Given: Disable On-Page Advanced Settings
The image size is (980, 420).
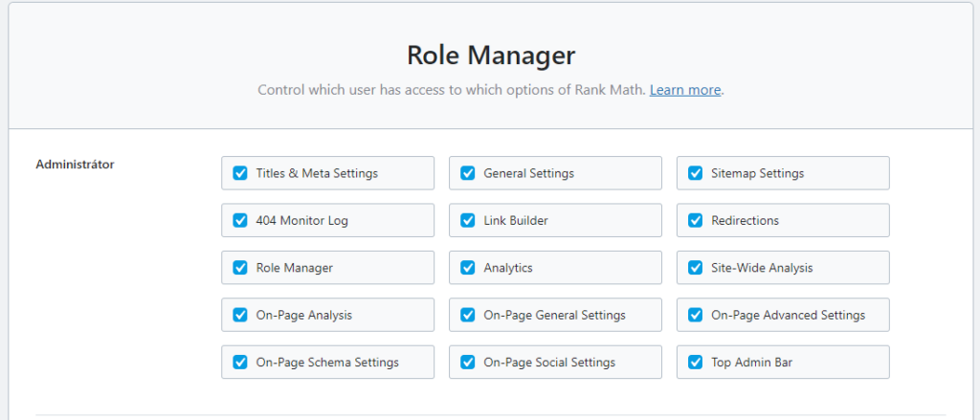Looking at the screenshot, I should 696,315.
